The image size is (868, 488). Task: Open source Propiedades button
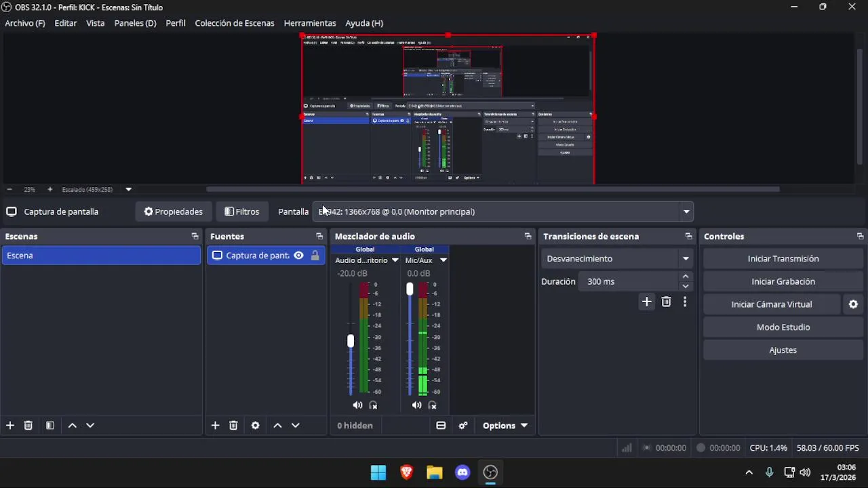[x=174, y=211]
